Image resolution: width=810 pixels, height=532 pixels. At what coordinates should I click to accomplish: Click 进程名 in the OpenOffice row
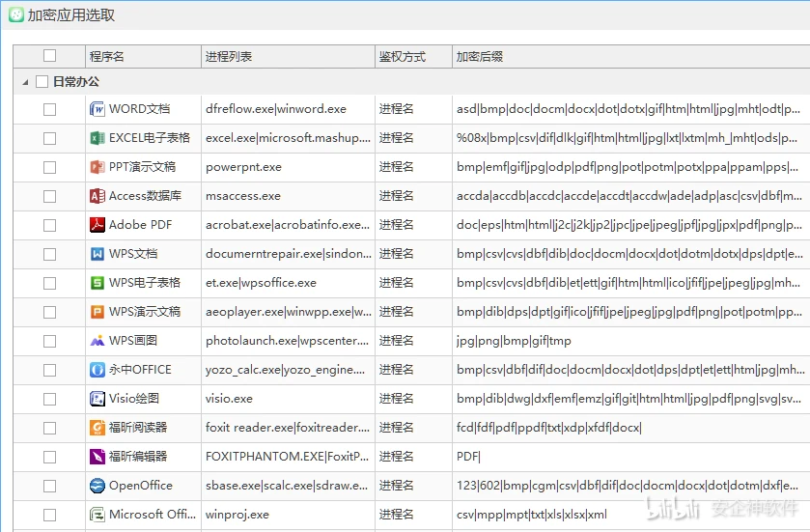[x=396, y=486]
